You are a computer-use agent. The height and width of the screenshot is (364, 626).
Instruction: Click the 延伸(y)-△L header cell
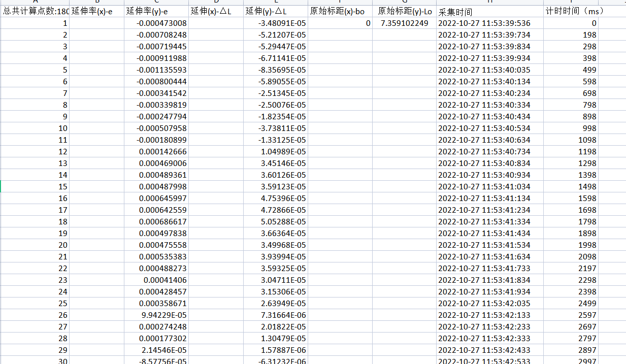coord(275,11)
